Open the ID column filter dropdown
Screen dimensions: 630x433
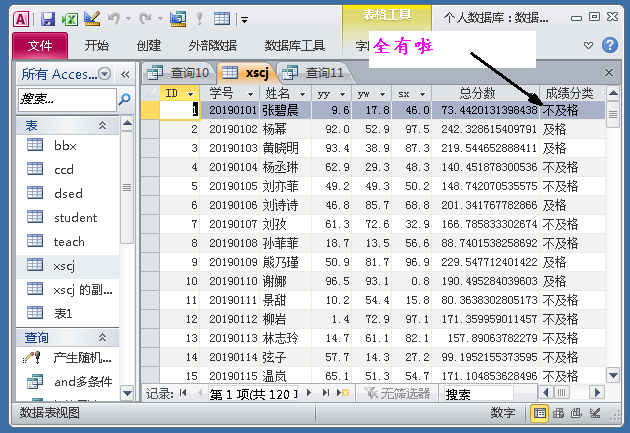[190, 94]
